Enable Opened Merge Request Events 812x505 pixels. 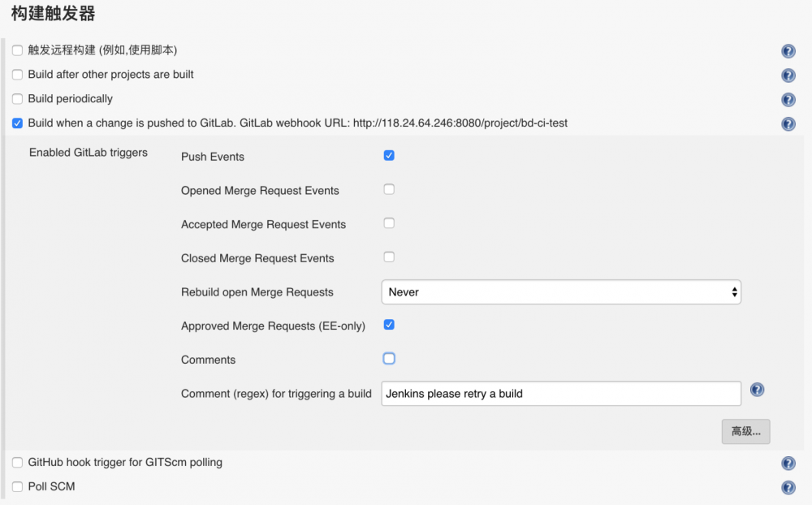(x=389, y=189)
